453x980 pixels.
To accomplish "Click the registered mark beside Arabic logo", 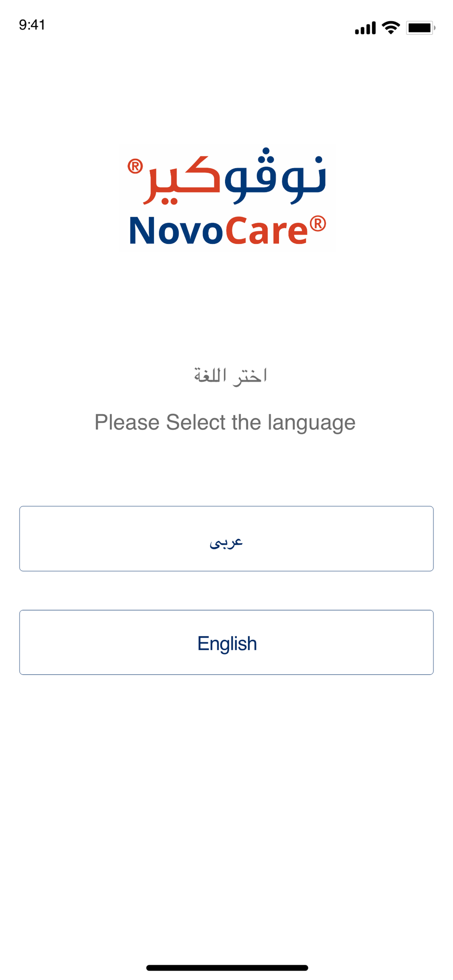I will (x=135, y=166).
